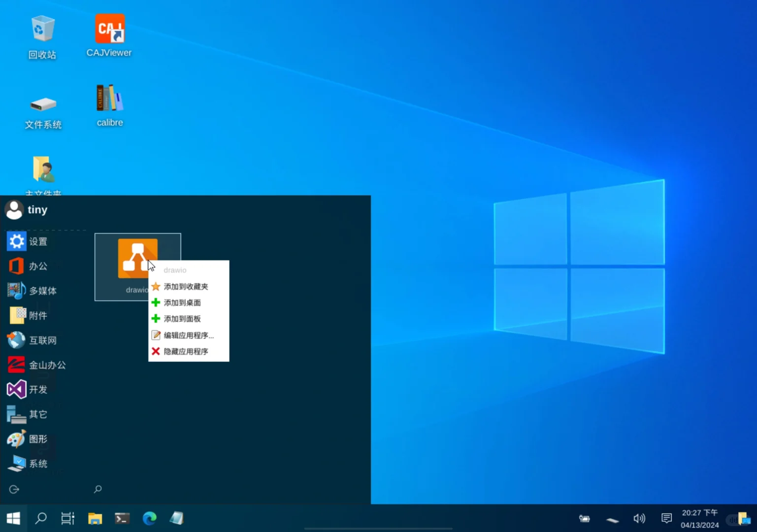The width and height of the screenshot is (757, 532).
Task: Open the taskbar search magnifier
Action: point(41,518)
